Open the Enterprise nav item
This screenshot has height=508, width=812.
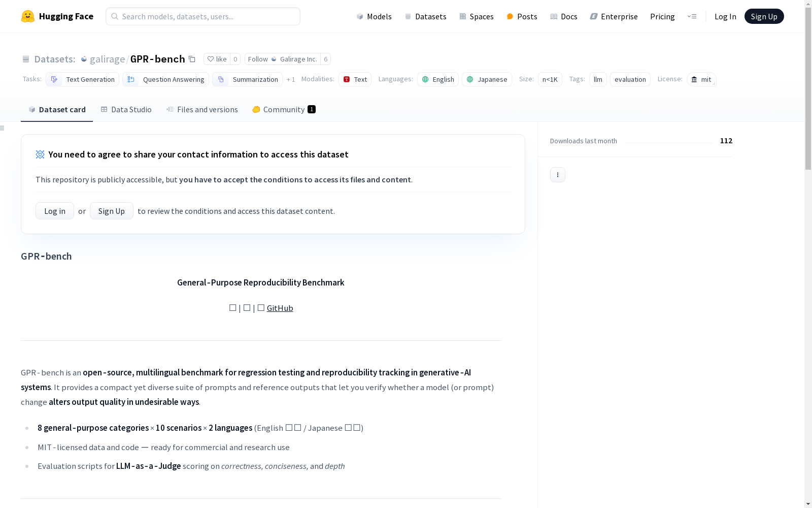[x=614, y=16]
